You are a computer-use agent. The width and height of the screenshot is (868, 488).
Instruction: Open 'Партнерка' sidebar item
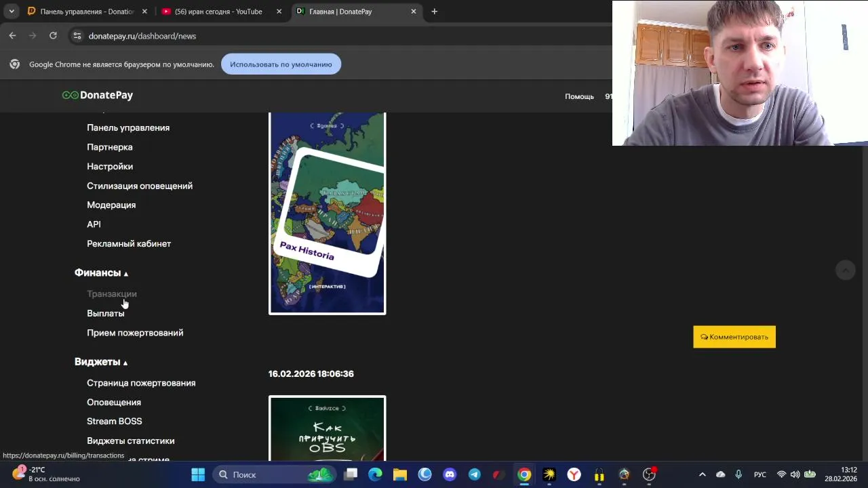[x=110, y=147]
